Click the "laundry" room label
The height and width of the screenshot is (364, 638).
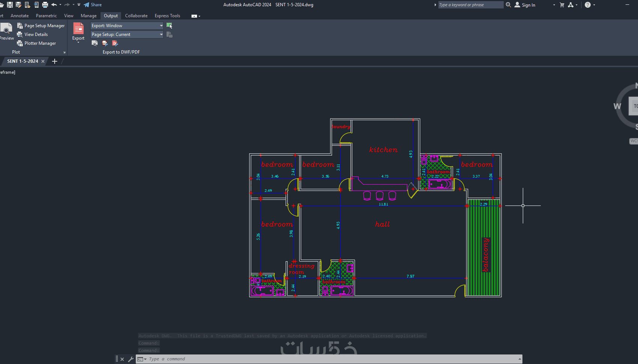[341, 126]
